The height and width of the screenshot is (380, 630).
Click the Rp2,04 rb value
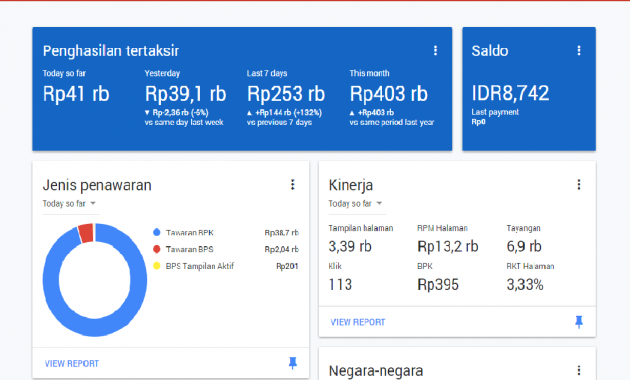click(x=281, y=249)
